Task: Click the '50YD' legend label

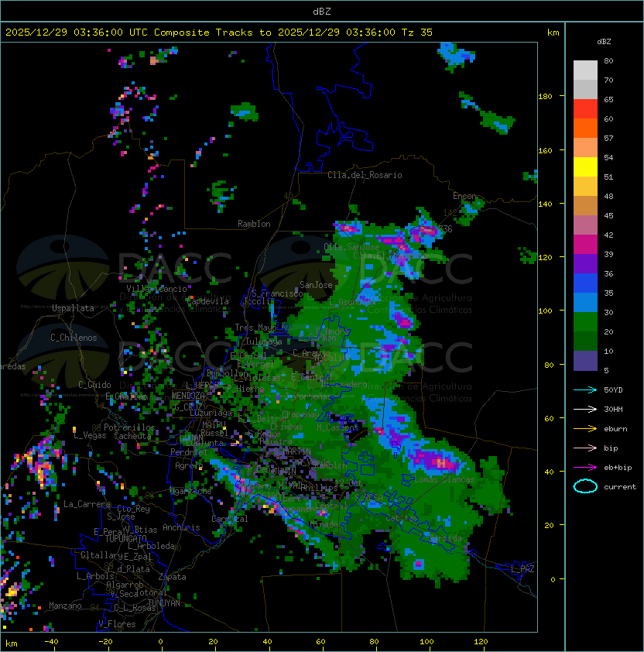Action: coord(613,390)
